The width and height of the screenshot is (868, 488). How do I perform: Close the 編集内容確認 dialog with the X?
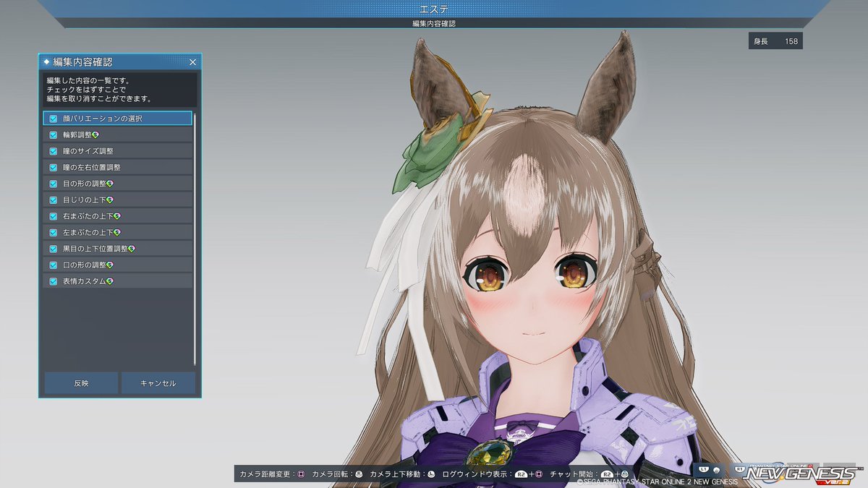[x=192, y=62]
